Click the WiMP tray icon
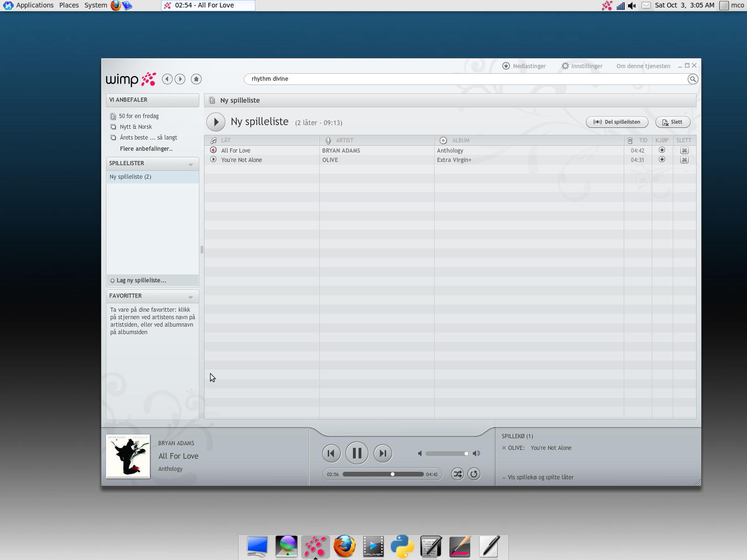 (x=607, y=6)
